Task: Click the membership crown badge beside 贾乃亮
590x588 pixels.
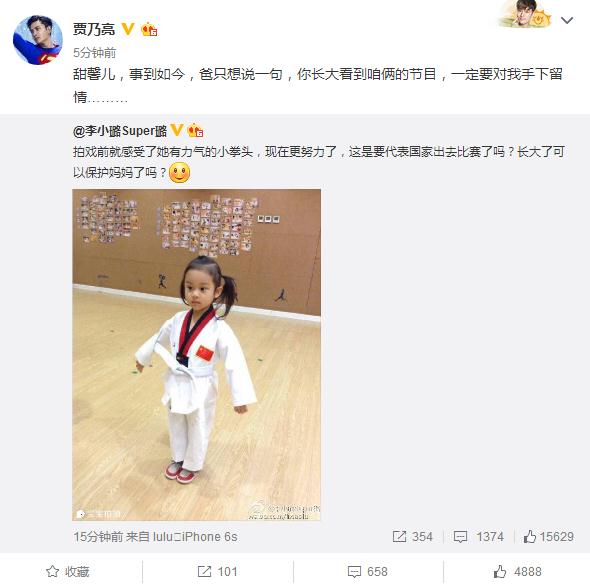Action: [x=149, y=29]
